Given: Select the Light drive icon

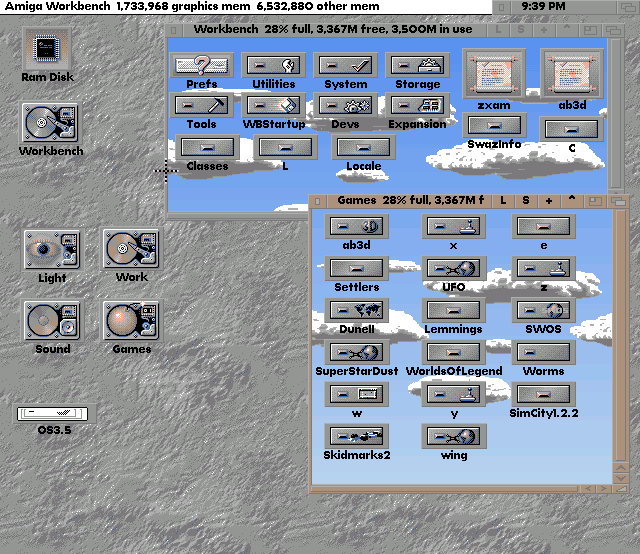Looking at the screenshot, I should pyautogui.click(x=53, y=249).
